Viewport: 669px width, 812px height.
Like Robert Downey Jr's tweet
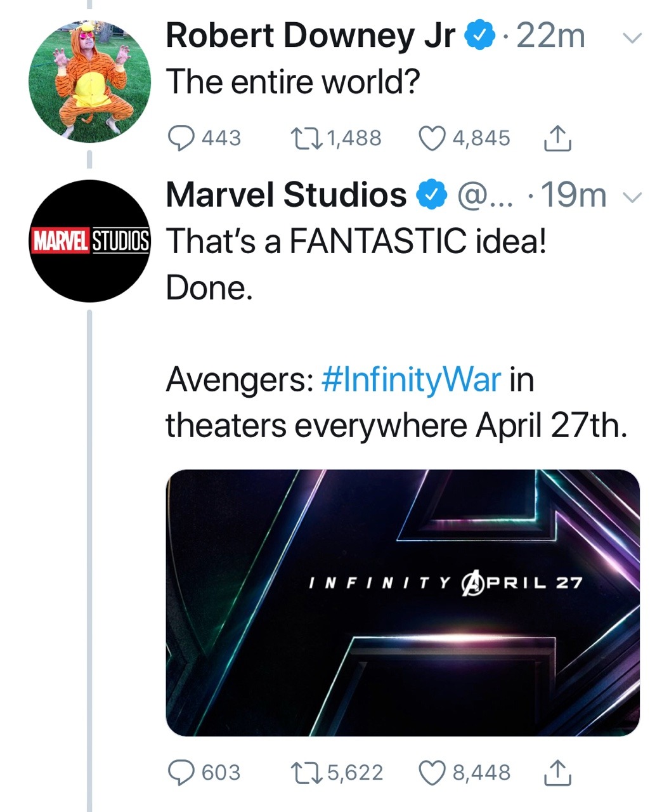coord(432,138)
